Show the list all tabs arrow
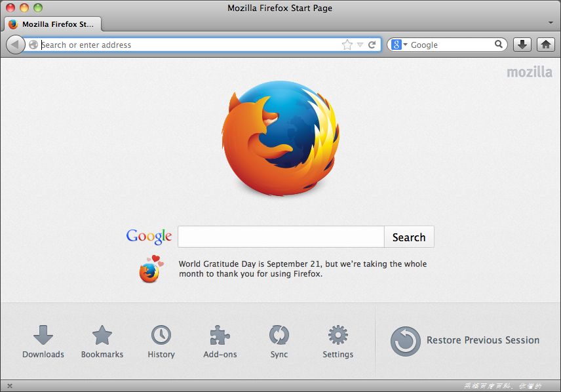Screen dimensions: 561x392 tap(551, 23)
